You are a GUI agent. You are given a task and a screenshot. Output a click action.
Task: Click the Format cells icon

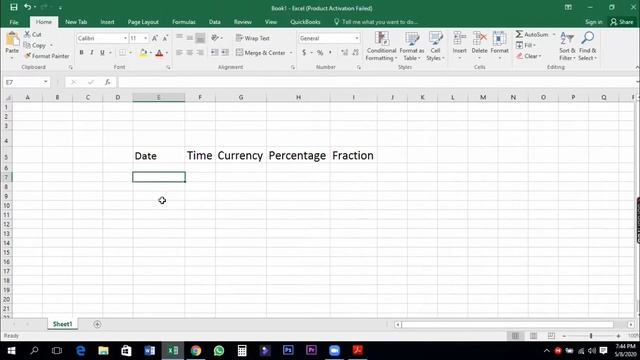pyautogui.click(x=499, y=39)
